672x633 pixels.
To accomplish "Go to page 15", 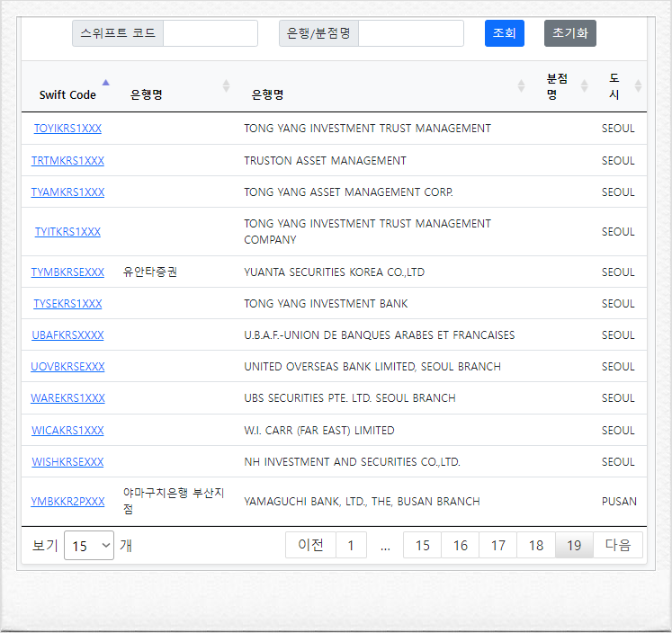I will click(x=422, y=545).
